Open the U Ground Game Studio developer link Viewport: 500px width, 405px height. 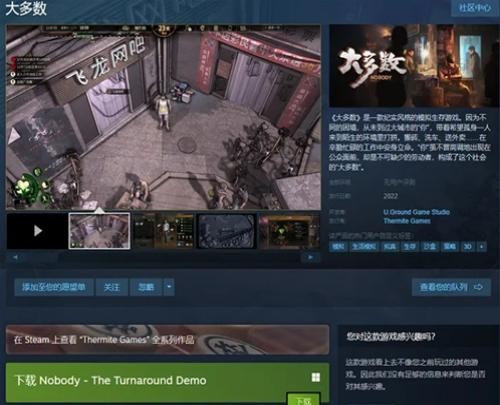416,212
